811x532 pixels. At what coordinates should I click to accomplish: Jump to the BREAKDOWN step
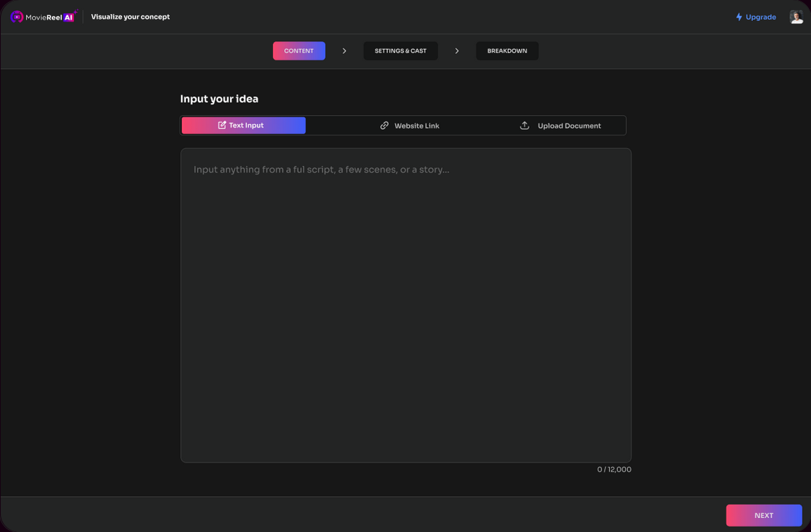[507, 51]
